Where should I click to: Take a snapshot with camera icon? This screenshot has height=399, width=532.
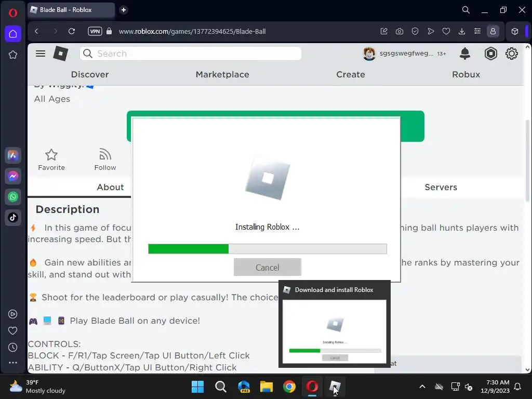pyautogui.click(x=400, y=31)
